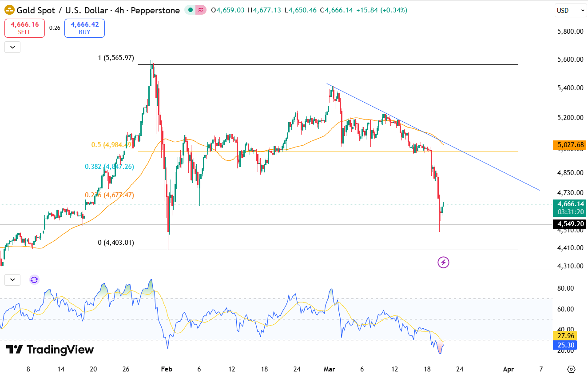588x375 pixels.
Task: Expand the indicator legend chevron under SELL
Action: 12,47
